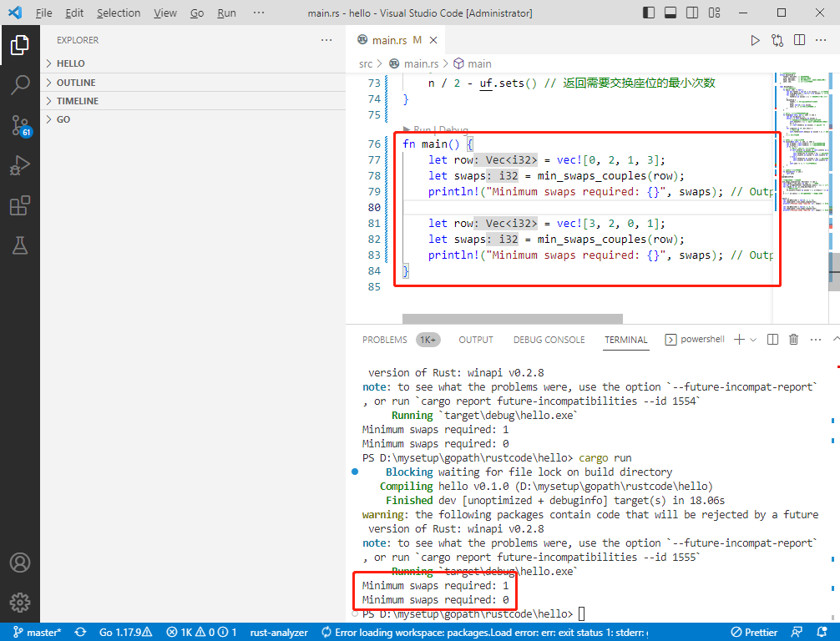The width and height of the screenshot is (840, 641).
Task: Synchronize changes icon in status bar
Action: [80, 632]
